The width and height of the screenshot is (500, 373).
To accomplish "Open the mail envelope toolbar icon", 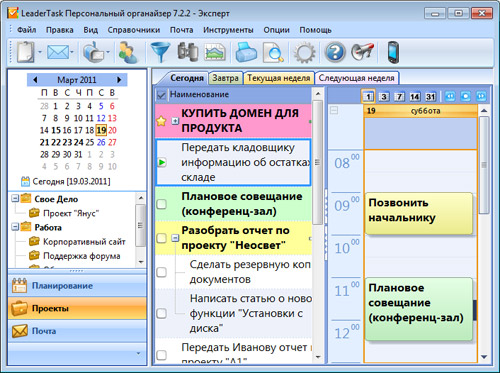I will (x=58, y=52).
